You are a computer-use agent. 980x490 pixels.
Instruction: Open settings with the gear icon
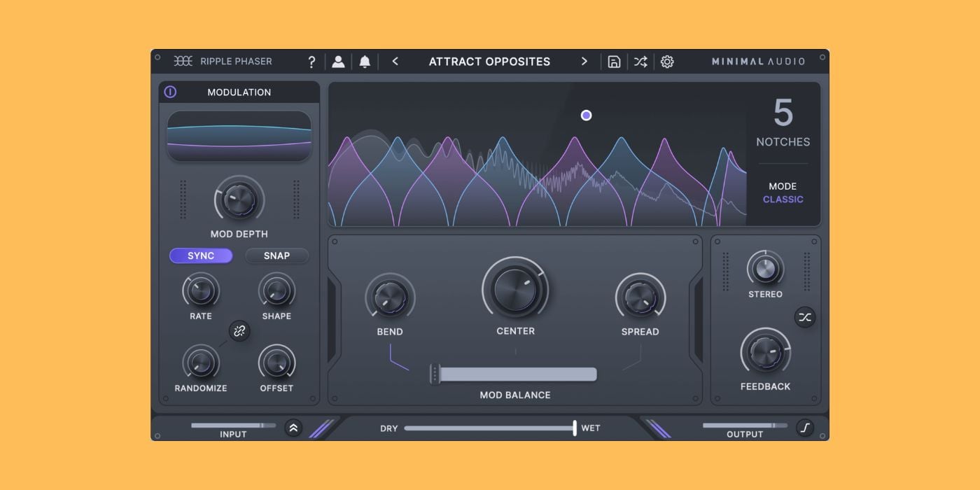pos(667,62)
